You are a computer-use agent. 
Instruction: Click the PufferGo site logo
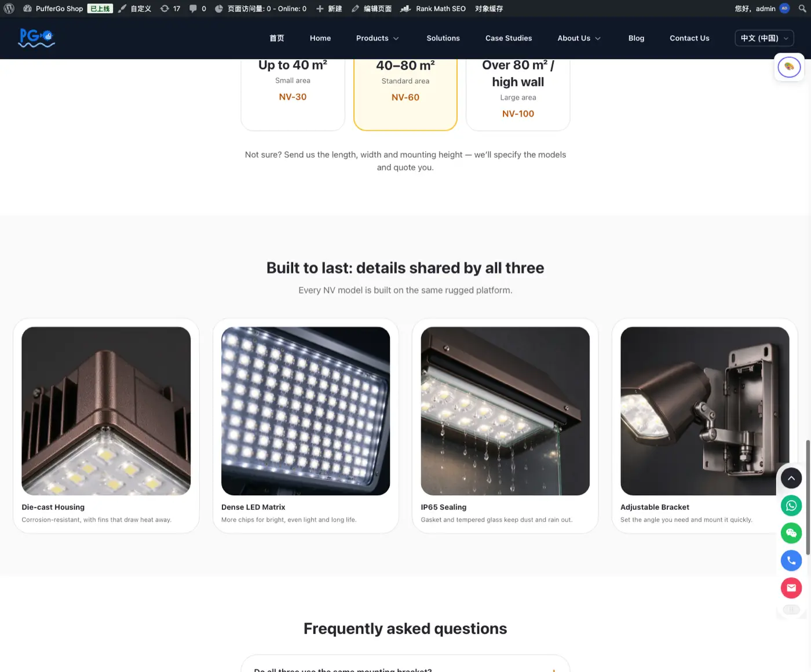pos(36,38)
